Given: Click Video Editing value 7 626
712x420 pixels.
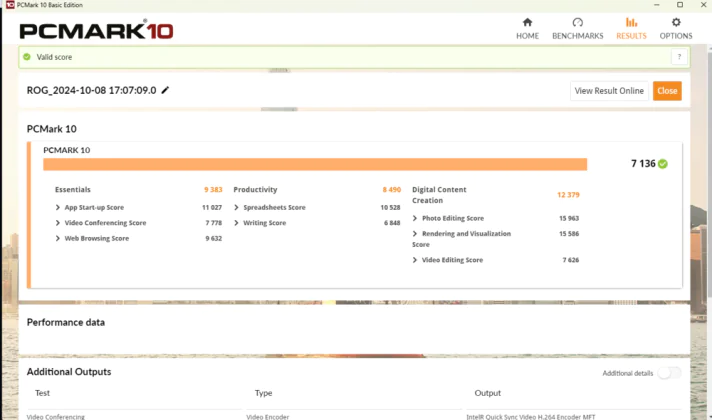Looking at the screenshot, I should click(x=571, y=260).
